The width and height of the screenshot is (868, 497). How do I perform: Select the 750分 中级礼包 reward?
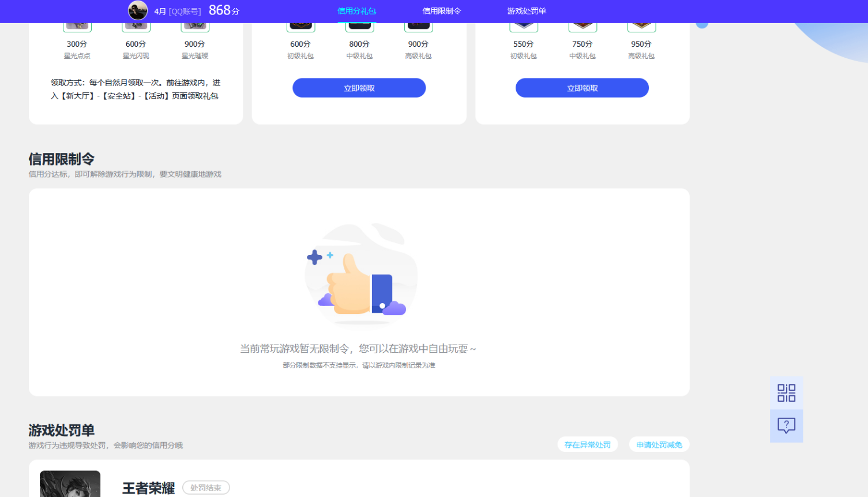pyautogui.click(x=583, y=44)
